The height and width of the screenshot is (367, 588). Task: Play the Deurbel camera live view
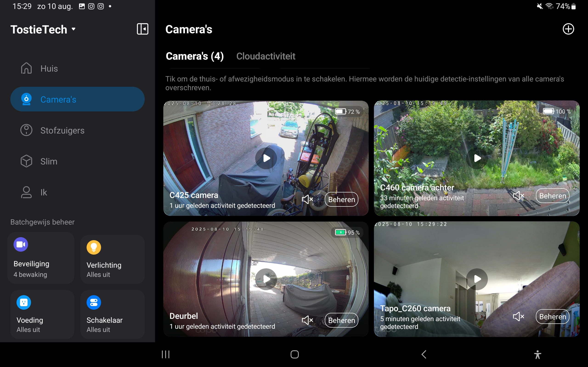coord(266,279)
